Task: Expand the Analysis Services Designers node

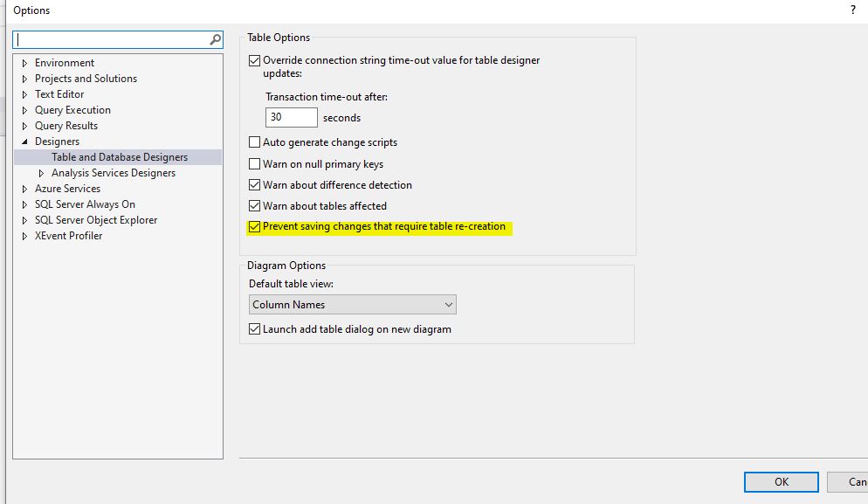Action: (42, 173)
